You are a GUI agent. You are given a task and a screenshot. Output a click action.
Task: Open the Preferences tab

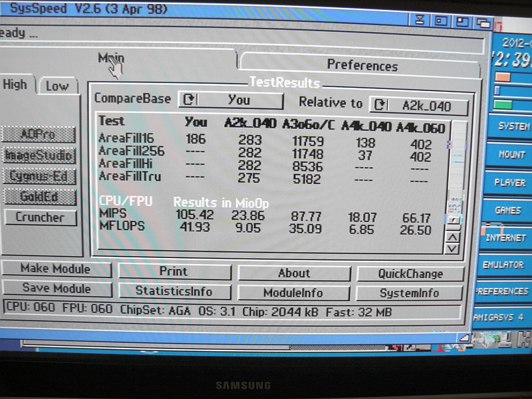(x=362, y=65)
